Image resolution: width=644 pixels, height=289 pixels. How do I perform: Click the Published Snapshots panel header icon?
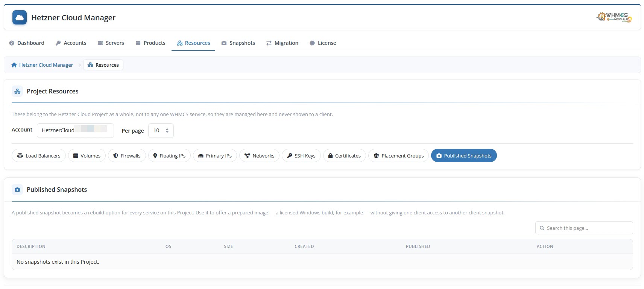click(x=17, y=190)
